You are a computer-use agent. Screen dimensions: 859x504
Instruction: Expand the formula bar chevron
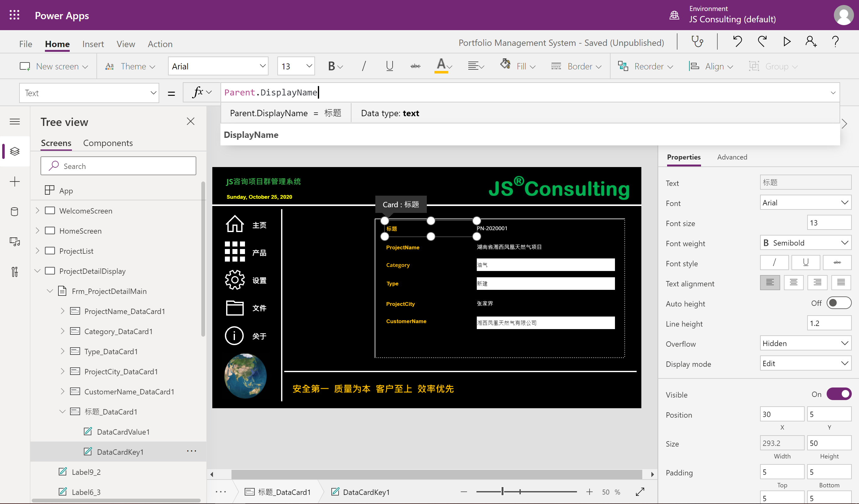coord(833,93)
